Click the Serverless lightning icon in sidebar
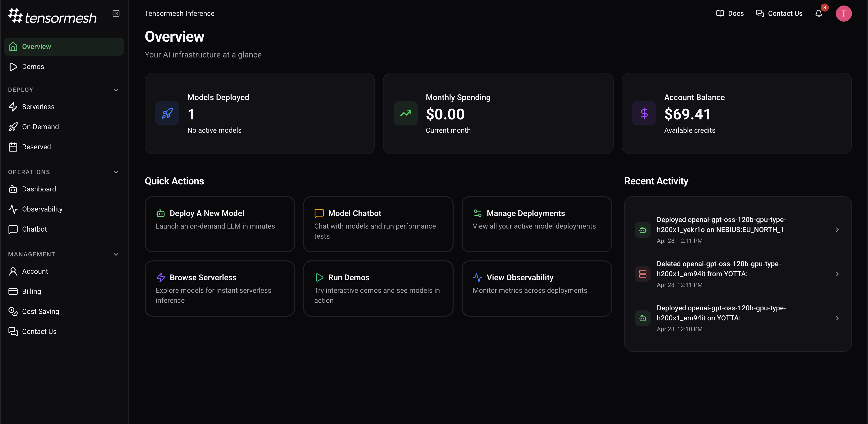The height and width of the screenshot is (424, 868). (13, 107)
